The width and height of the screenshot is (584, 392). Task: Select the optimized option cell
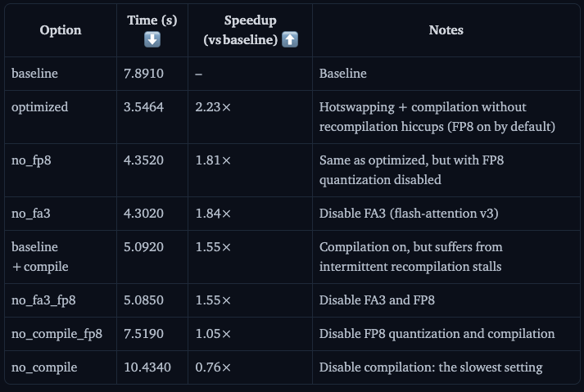point(40,107)
